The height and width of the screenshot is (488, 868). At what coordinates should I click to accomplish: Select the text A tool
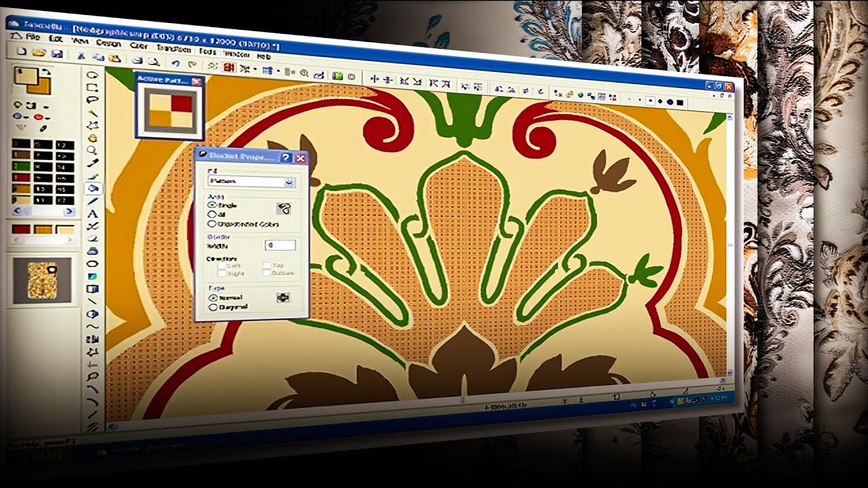coord(93,213)
